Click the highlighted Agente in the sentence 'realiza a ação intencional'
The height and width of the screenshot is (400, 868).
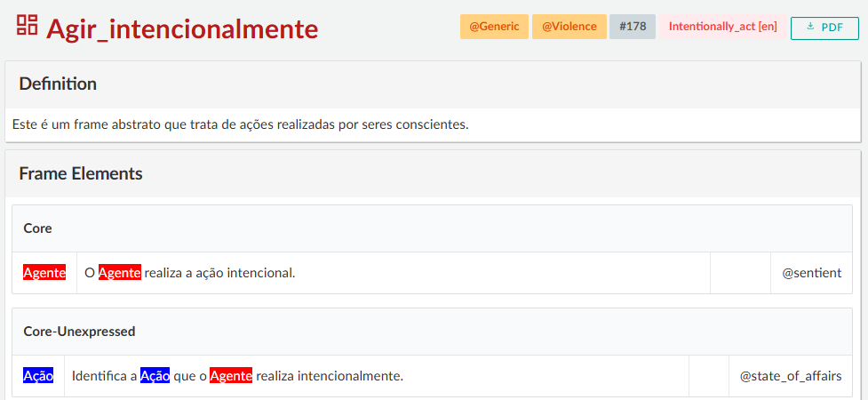click(x=119, y=273)
